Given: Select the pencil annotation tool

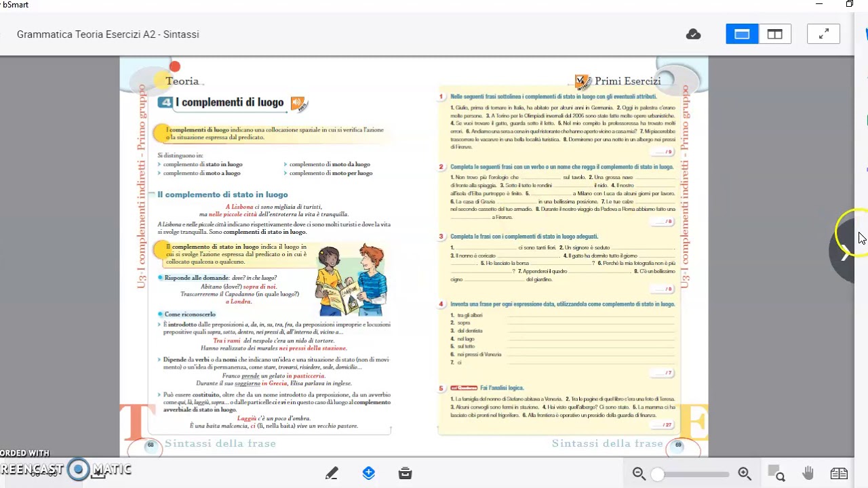Looking at the screenshot, I should [332, 473].
